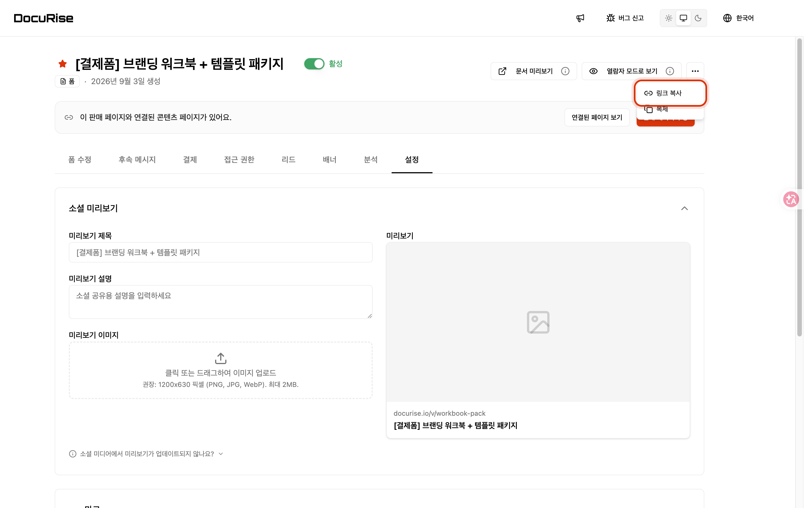Click the pink translate floating icon

(791, 200)
